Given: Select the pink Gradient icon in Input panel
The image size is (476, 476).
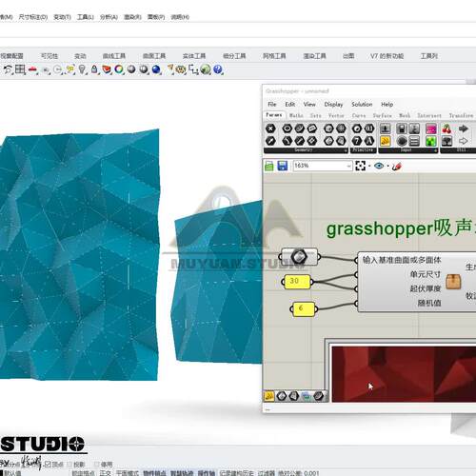Looking at the screenshot, I should tap(431, 129).
